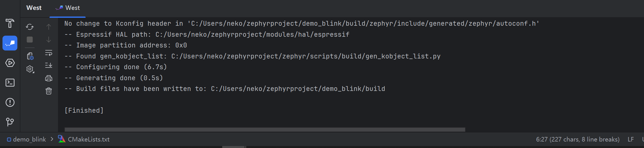Select the West tab with kite icon
644x148 pixels.
68,8
